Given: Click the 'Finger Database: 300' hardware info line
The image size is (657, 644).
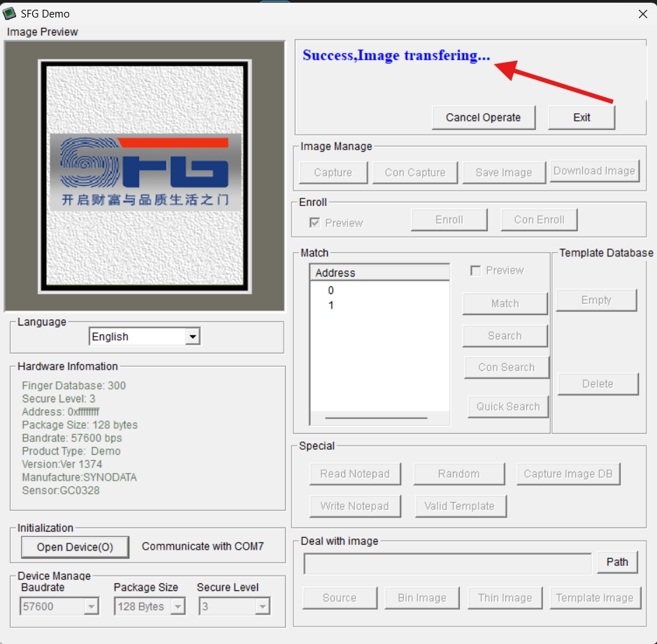Looking at the screenshot, I should 74,386.
